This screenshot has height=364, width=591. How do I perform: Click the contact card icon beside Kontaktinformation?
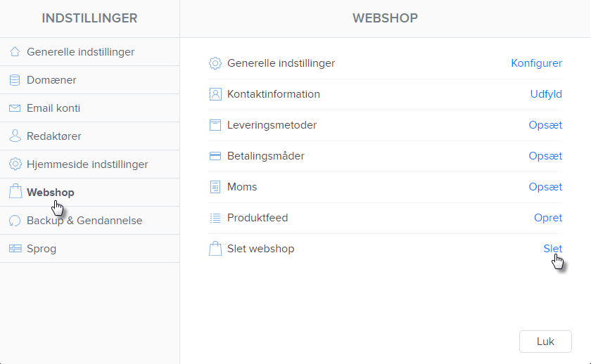click(x=215, y=94)
